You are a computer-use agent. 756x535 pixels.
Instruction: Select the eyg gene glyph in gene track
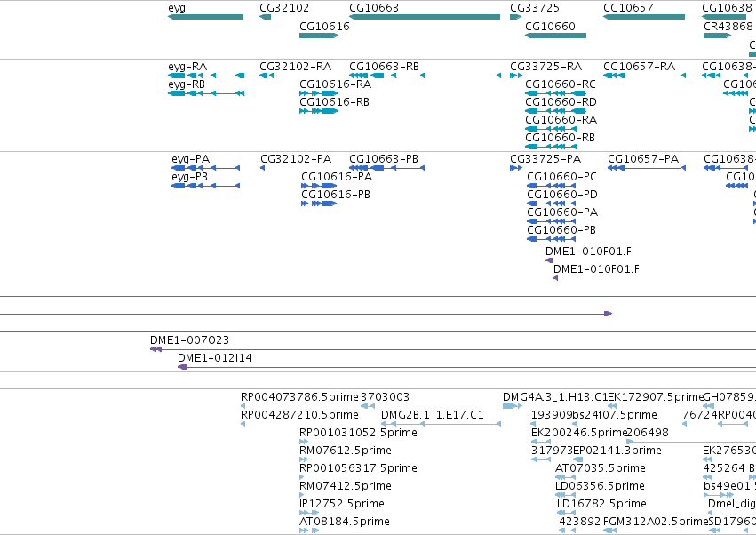[x=206, y=17]
